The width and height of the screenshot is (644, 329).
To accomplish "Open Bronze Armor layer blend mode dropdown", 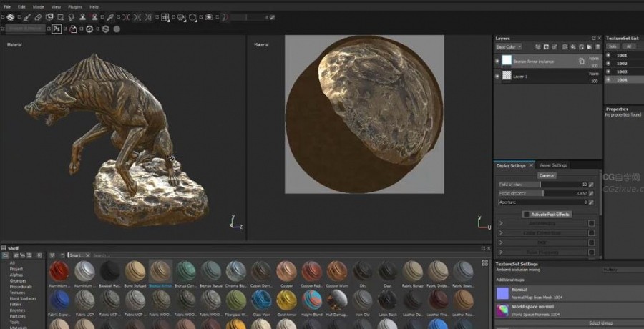I will coord(594,59).
